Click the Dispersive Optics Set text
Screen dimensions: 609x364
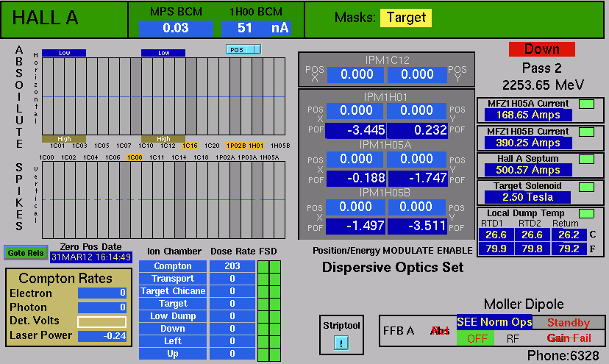click(x=393, y=268)
